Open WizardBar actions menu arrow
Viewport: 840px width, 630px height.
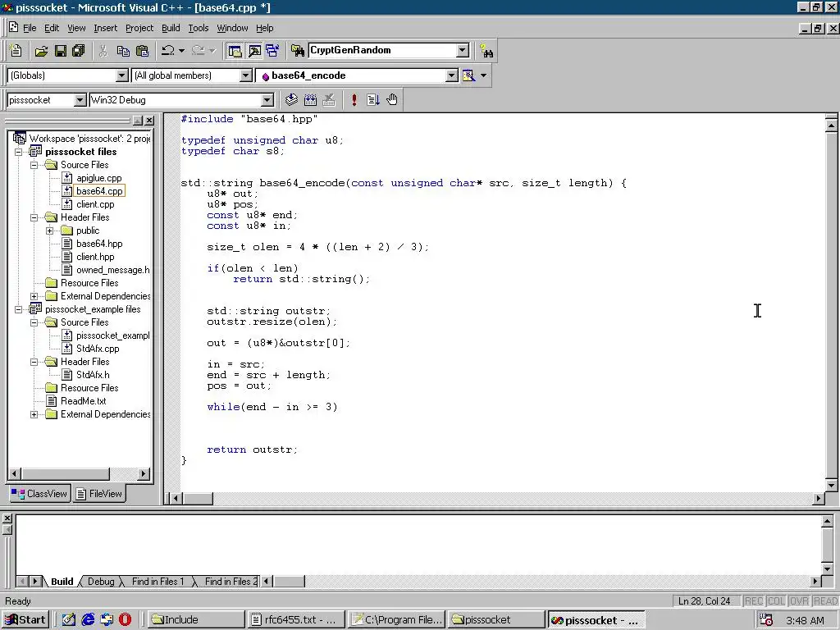tap(484, 75)
